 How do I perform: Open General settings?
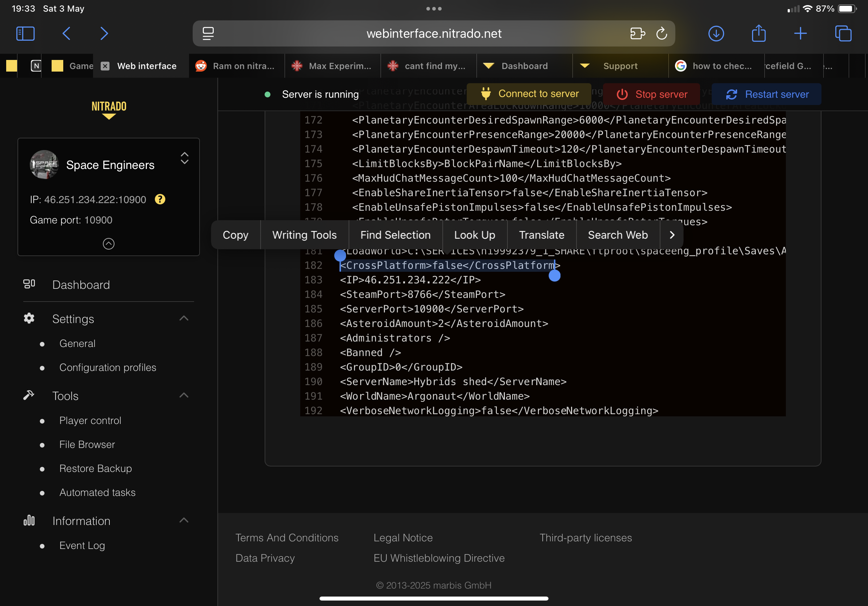point(77,343)
